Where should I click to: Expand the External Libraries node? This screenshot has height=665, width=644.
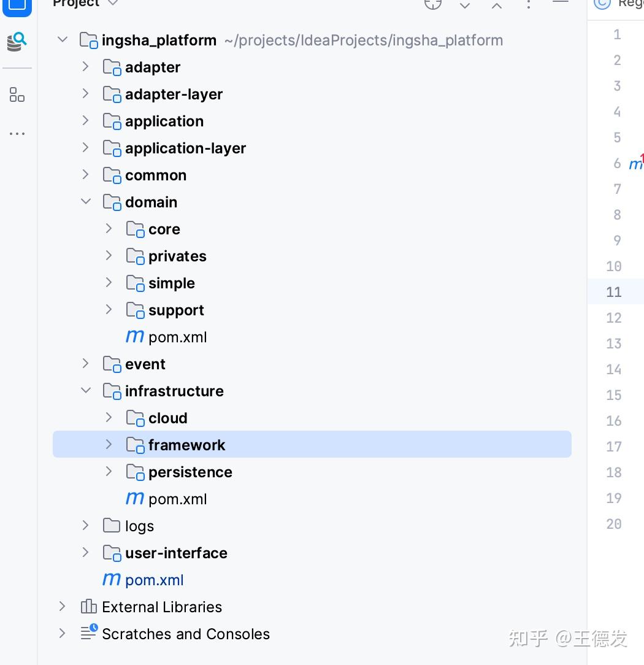61,606
